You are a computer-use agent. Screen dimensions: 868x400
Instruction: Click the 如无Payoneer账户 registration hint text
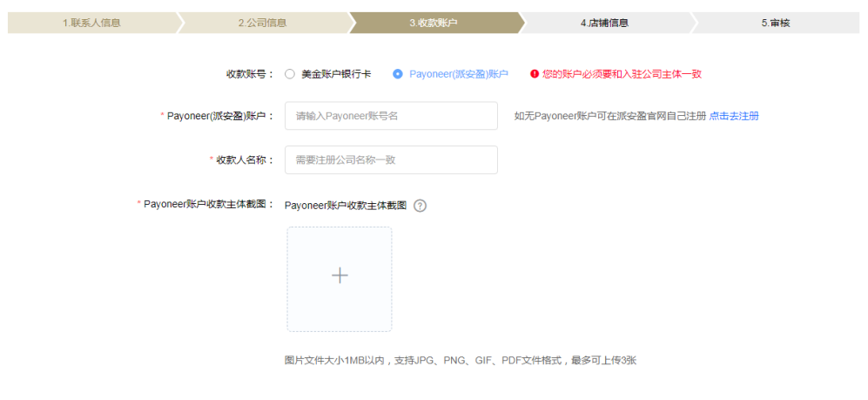click(609, 116)
